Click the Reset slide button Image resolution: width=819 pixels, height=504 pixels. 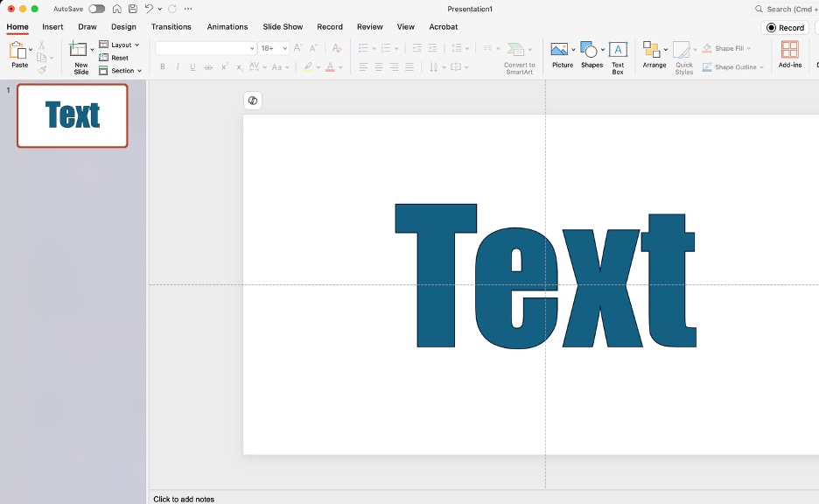[x=115, y=58]
